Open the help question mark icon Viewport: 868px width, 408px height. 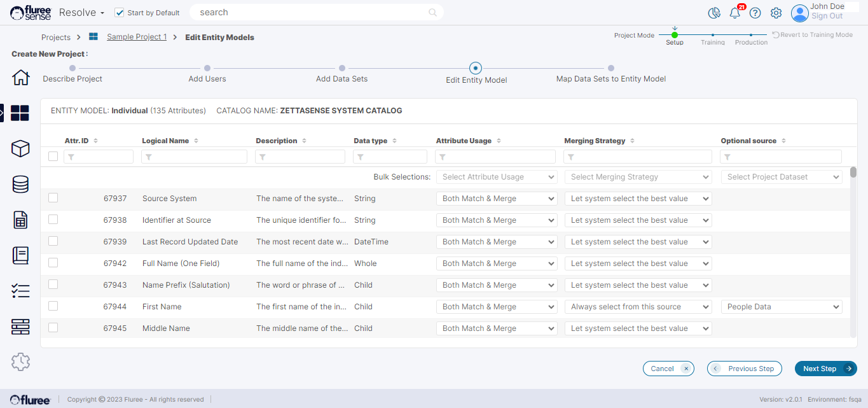[x=755, y=13]
